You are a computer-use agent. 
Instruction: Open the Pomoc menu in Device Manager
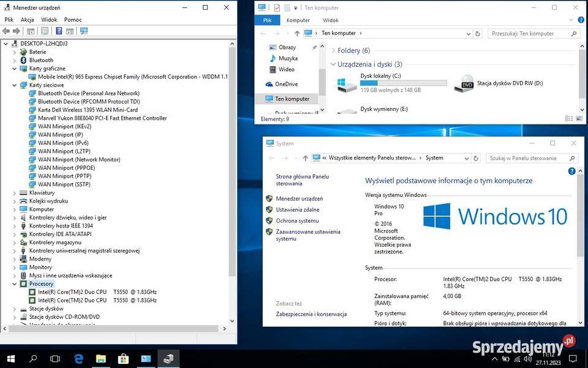73,20
